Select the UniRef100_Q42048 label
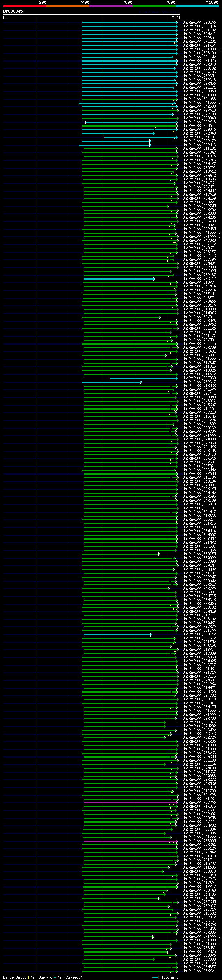The height and width of the screenshot is (980, 222). pyautogui.click(x=199, y=133)
